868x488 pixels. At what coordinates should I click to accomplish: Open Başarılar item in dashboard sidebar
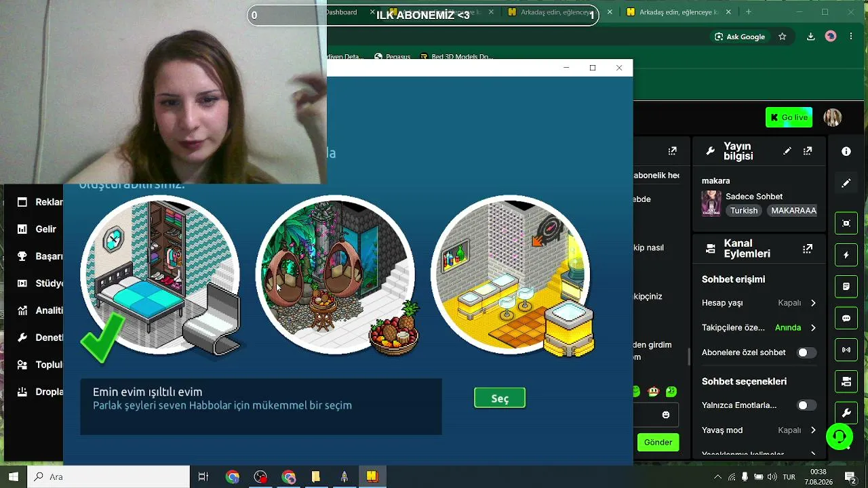pos(39,256)
